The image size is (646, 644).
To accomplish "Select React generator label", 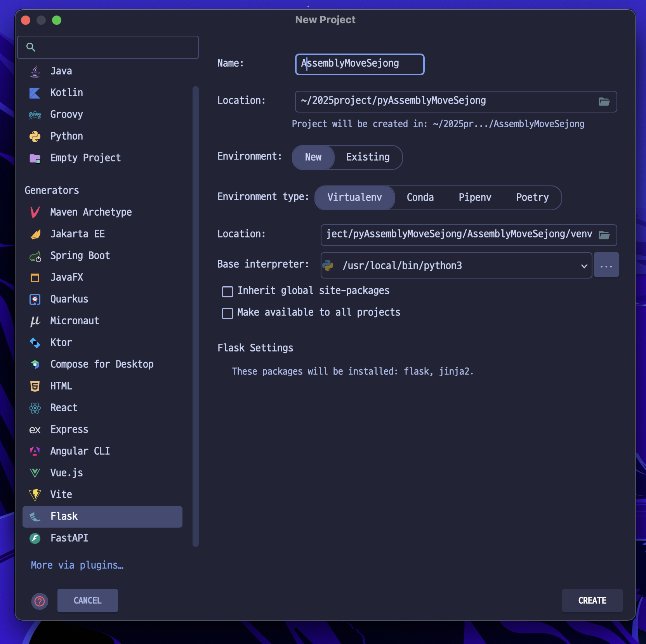I will click(x=64, y=408).
